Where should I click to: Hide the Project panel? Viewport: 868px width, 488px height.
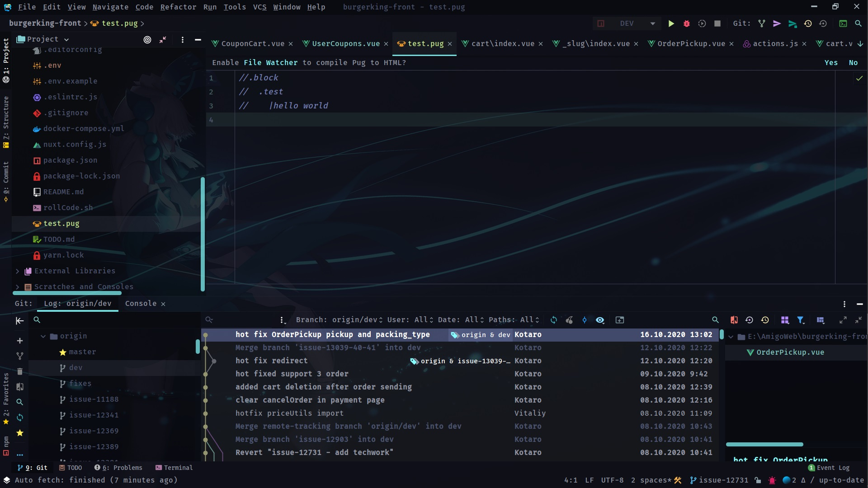pyautogui.click(x=198, y=40)
